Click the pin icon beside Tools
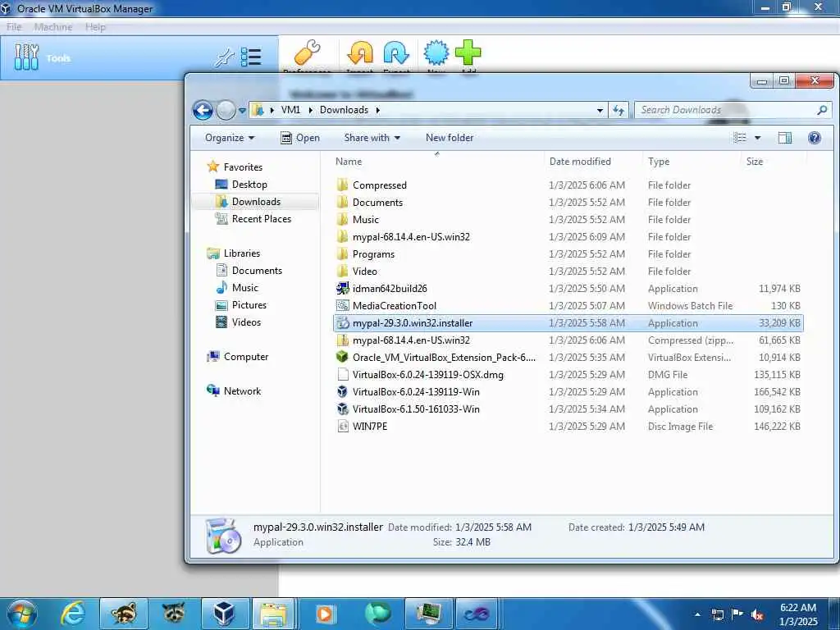This screenshot has width=840, height=630. pyautogui.click(x=224, y=57)
